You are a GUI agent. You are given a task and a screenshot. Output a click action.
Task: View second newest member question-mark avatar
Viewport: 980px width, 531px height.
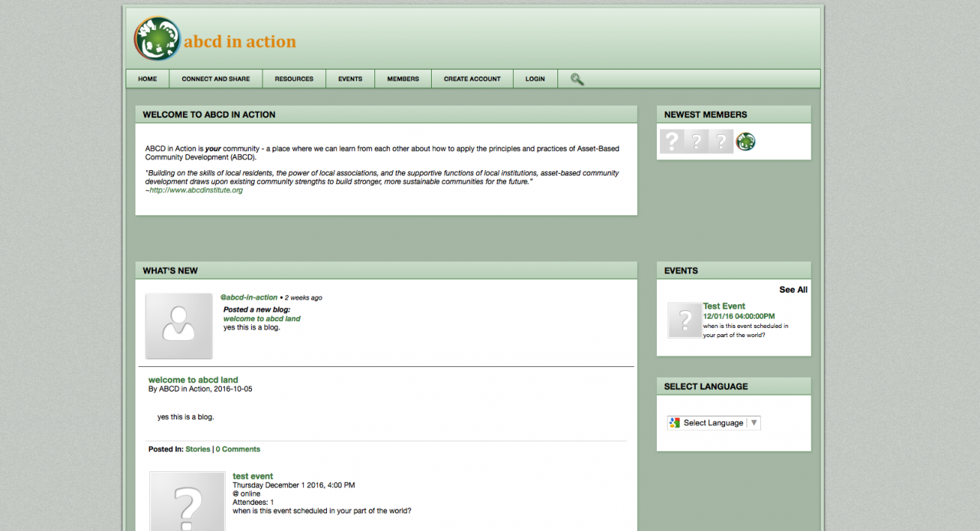[x=696, y=141]
